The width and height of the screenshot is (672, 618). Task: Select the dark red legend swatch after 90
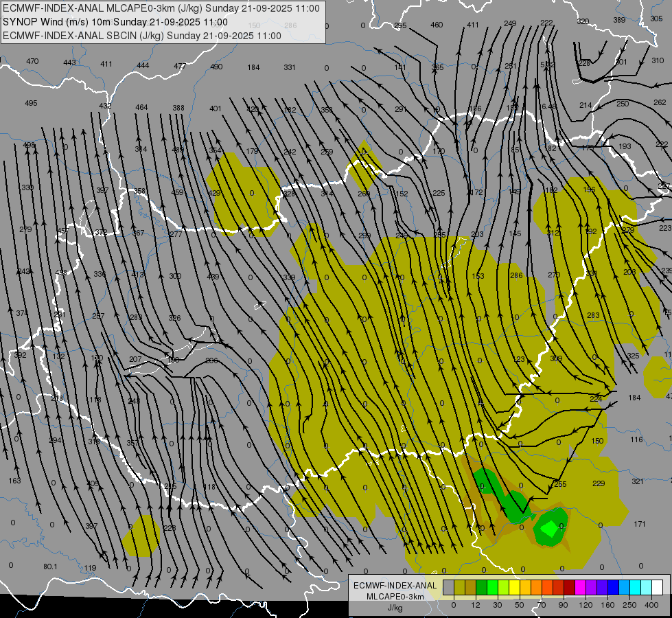(x=570, y=587)
